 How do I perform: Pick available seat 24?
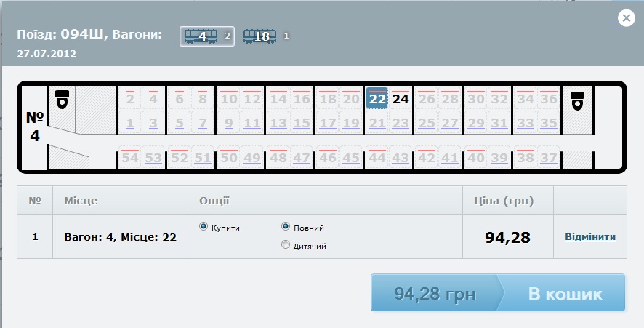pyautogui.click(x=401, y=99)
